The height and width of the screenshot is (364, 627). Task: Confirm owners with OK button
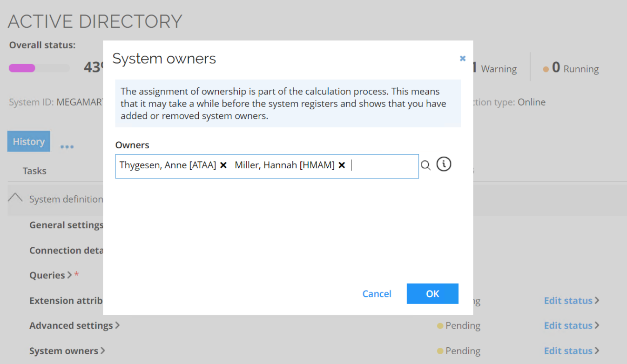432,294
